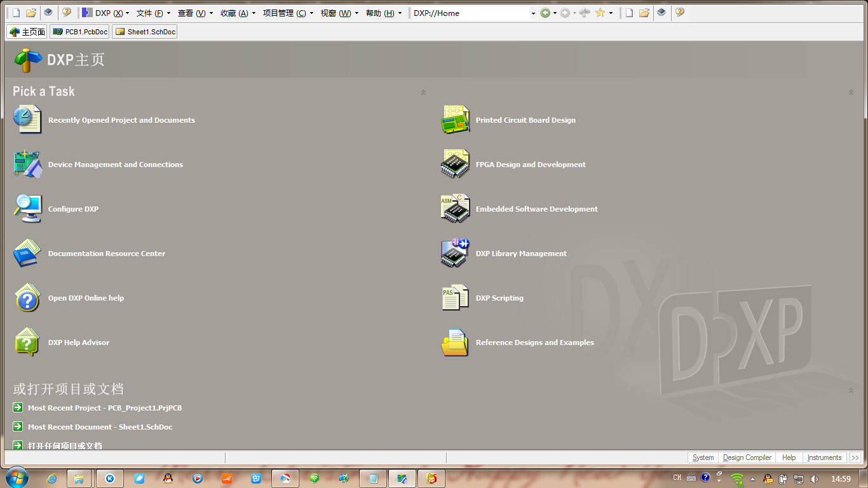Click the Design Compiler status bar button

point(747,457)
